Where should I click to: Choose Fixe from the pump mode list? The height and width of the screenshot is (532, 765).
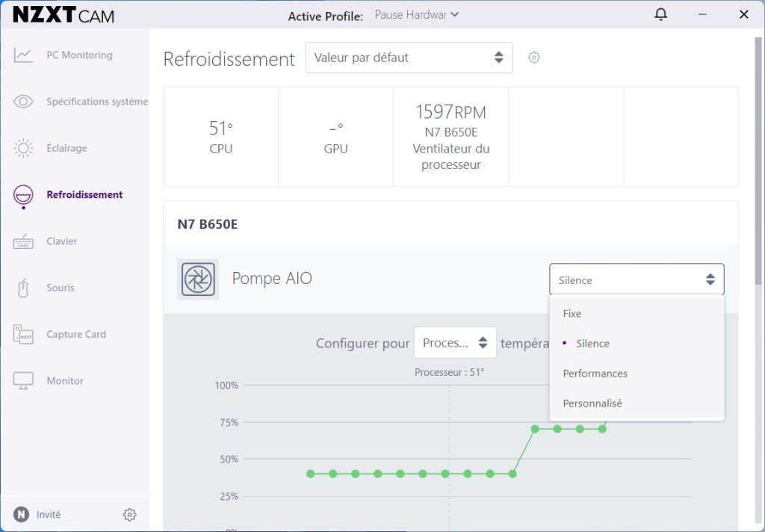572,314
